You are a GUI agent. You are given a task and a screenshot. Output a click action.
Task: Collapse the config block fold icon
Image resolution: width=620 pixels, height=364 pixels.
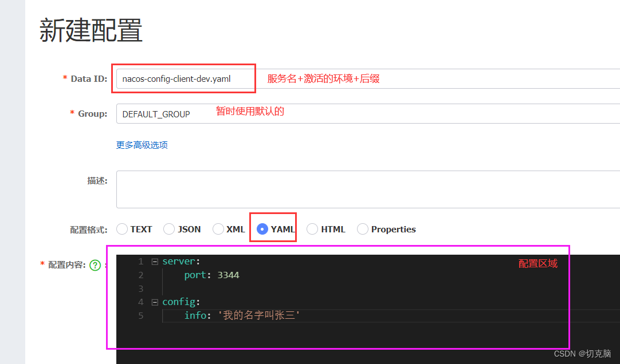click(155, 302)
